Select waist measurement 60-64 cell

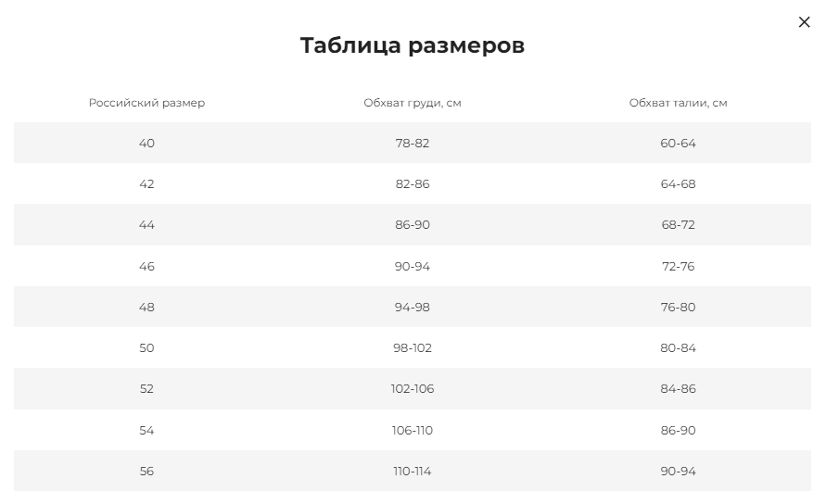[x=678, y=144]
